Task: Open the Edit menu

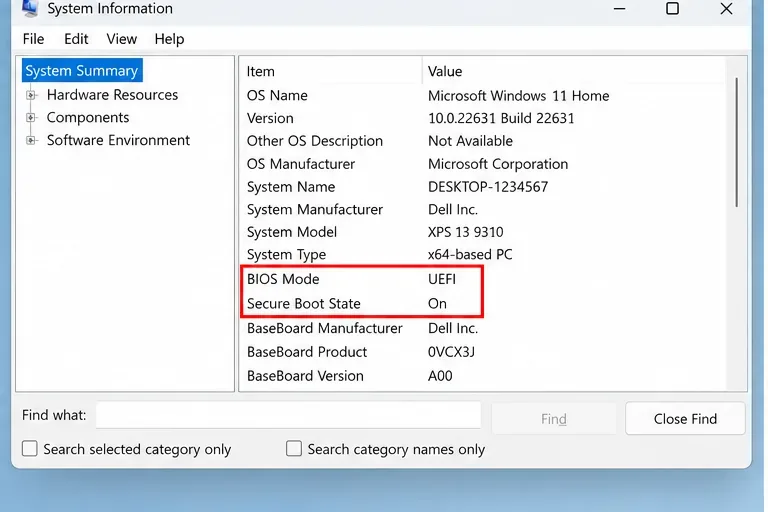Action: 76,39
